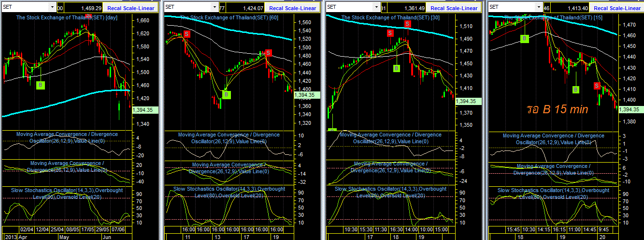Image resolution: width=644 pixels, height=240 pixels.
Task: Click MACD Oscillator(26,12,9) label in 15-minute chart
Action: point(553,139)
